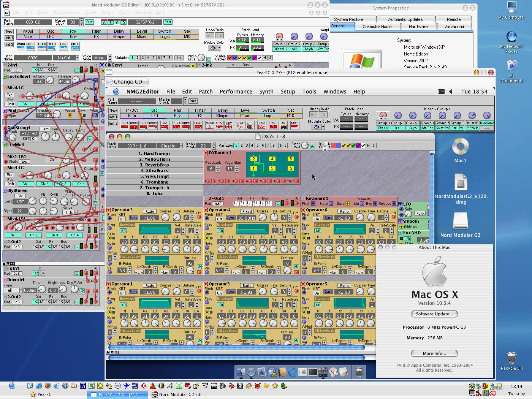The image size is (532, 399).
Task: Select variation 5 in 093C patch window
Action: click(154, 58)
